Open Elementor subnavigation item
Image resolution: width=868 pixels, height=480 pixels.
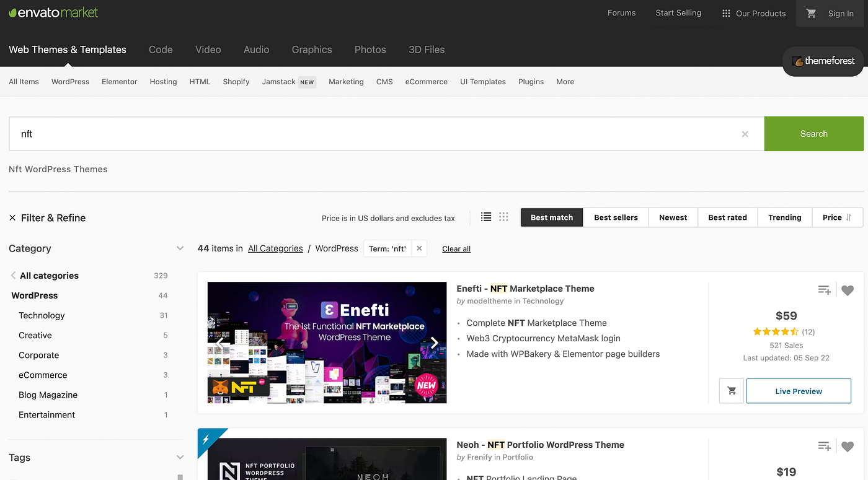click(x=120, y=82)
